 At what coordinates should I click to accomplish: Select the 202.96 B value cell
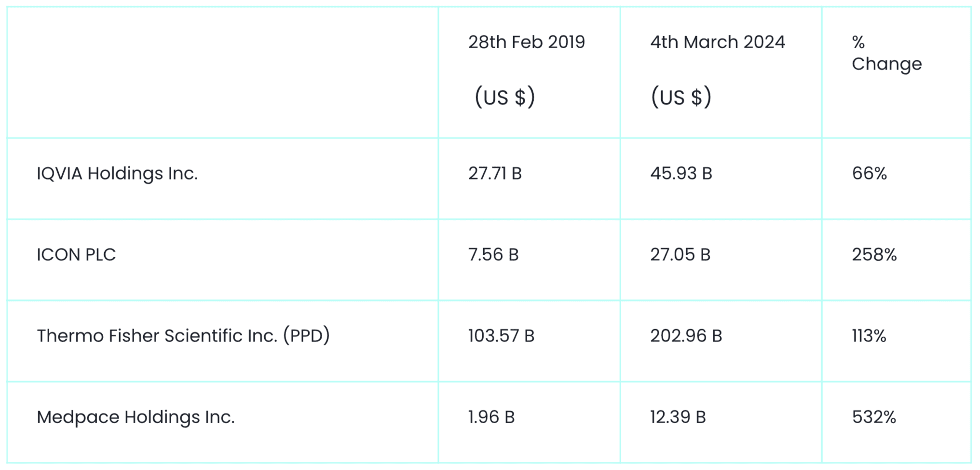686,336
